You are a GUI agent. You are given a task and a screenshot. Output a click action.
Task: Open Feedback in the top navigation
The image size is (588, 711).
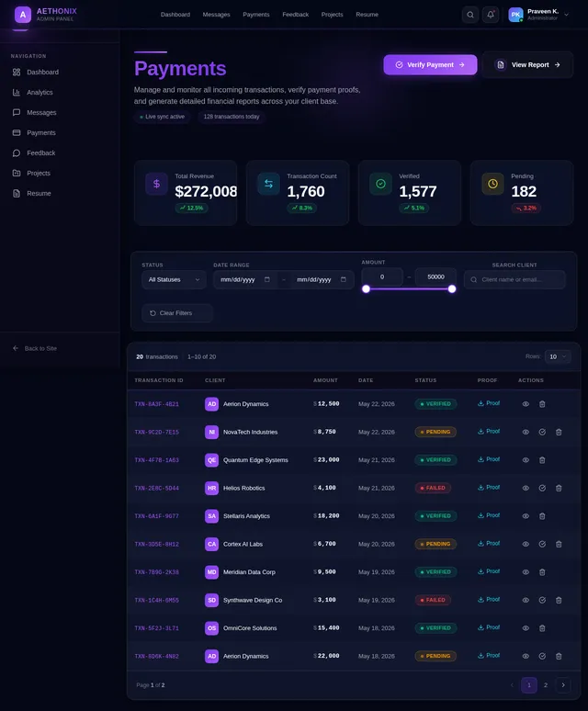pyautogui.click(x=296, y=15)
